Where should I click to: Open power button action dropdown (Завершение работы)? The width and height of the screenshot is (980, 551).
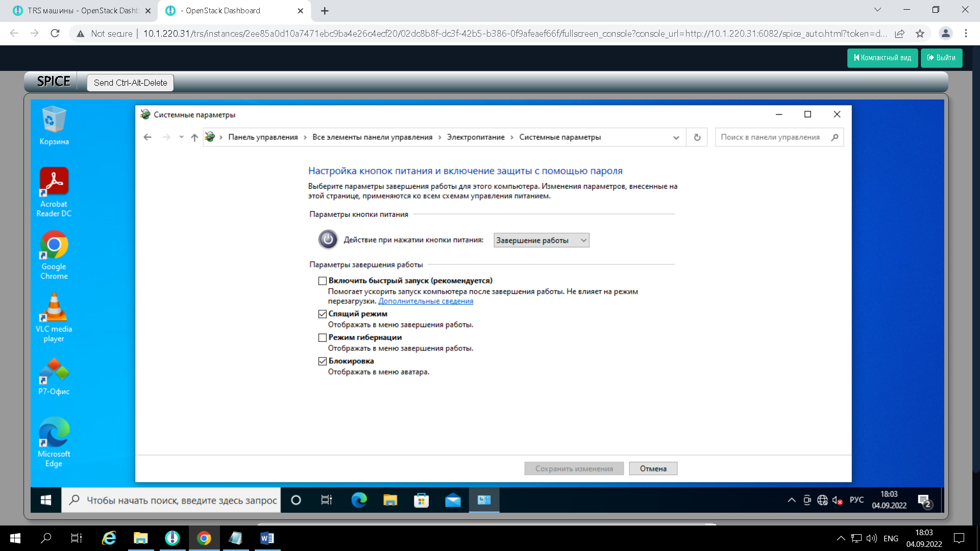pos(541,240)
